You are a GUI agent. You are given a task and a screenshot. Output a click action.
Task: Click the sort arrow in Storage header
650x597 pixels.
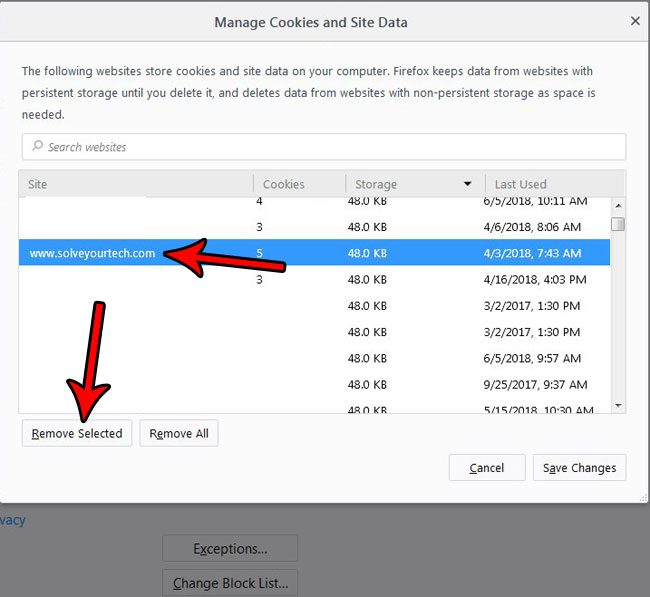[467, 184]
